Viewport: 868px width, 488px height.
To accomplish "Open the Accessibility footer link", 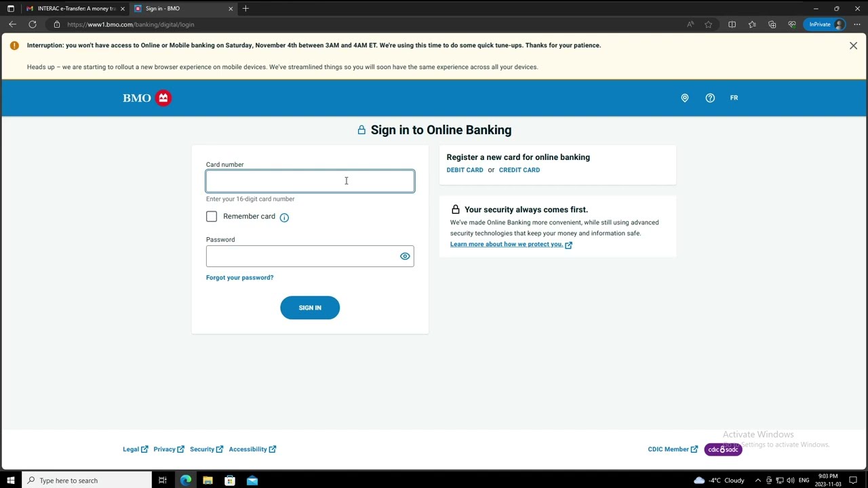I will 252,449.
